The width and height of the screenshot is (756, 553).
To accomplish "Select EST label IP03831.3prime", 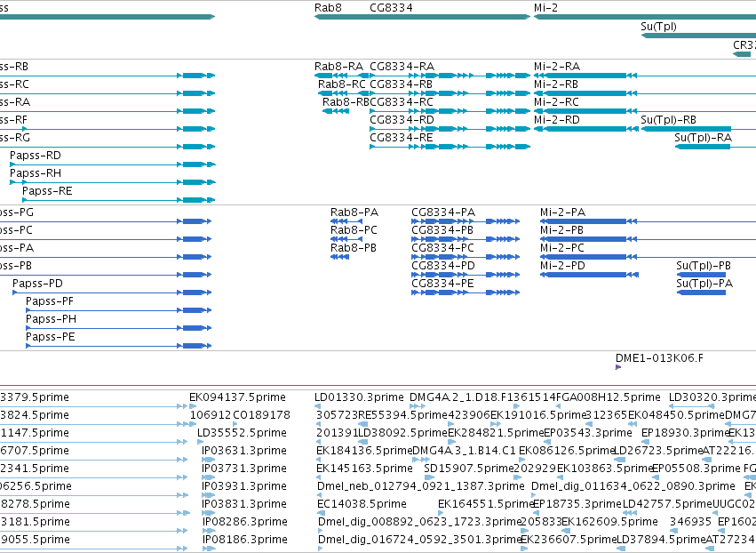I will tap(244, 505).
